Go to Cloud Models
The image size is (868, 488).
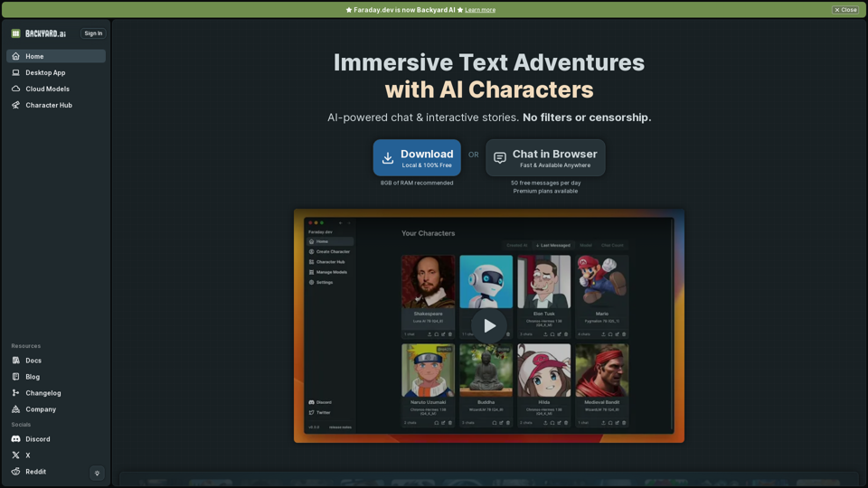coord(56,89)
